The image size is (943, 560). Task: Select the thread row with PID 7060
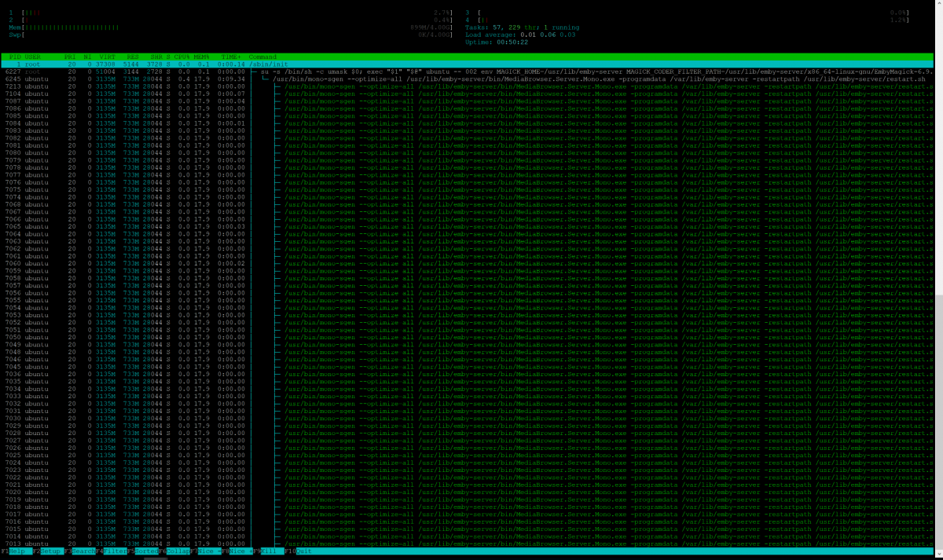coord(467,263)
